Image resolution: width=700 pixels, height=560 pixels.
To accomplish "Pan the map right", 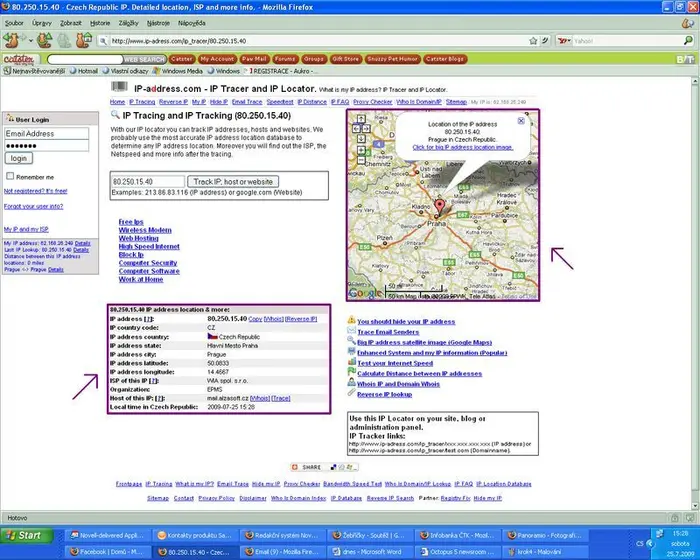I will coord(366,129).
